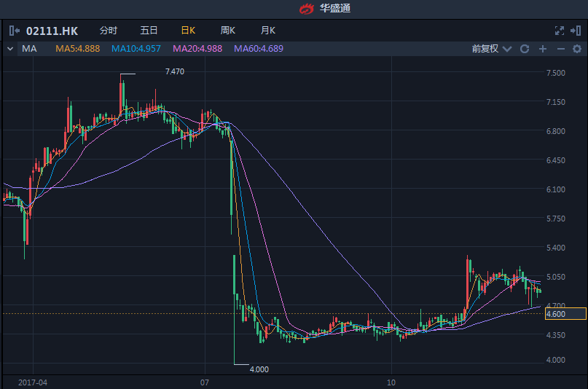Open the MA indicator selector label

click(x=30, y=49)
